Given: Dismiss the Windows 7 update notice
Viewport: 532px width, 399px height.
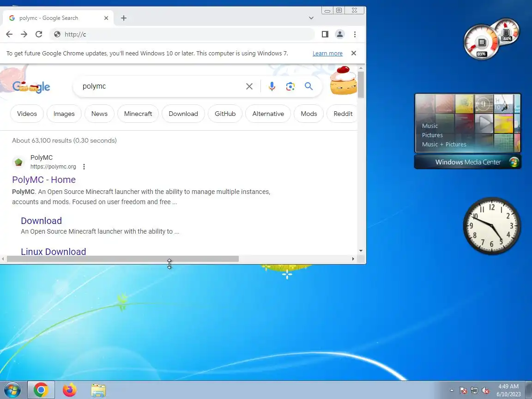Looking at the screenshot, I should coord(354,53).
